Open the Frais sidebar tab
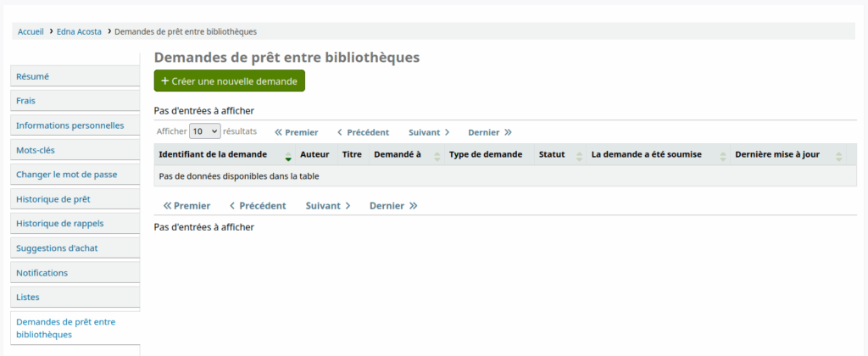868x356 pixels. (25, 101)
